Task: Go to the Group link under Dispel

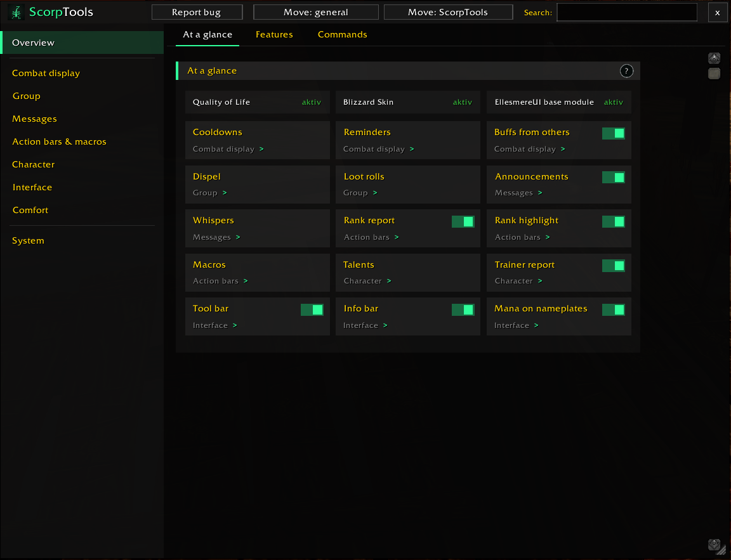Action: coord(210,193)
